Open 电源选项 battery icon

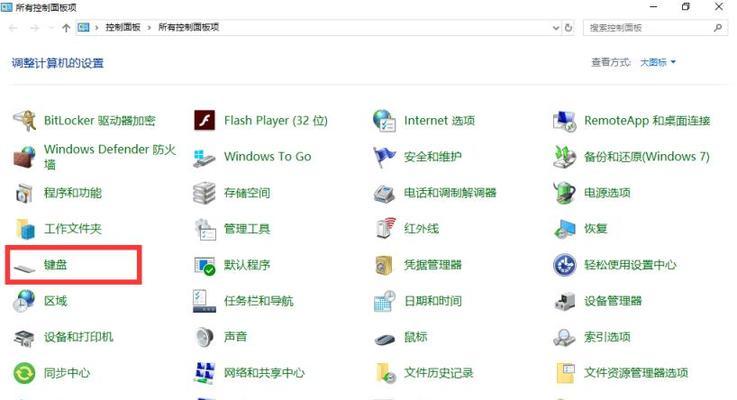564,193
